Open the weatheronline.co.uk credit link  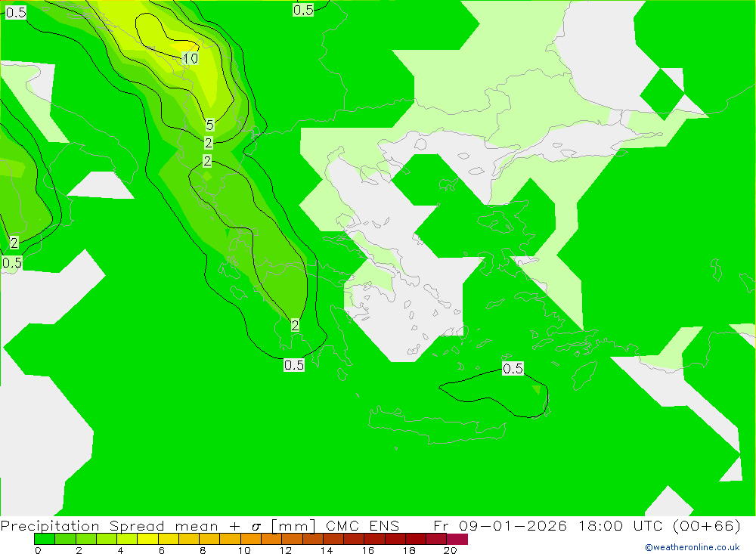[692, 547]
